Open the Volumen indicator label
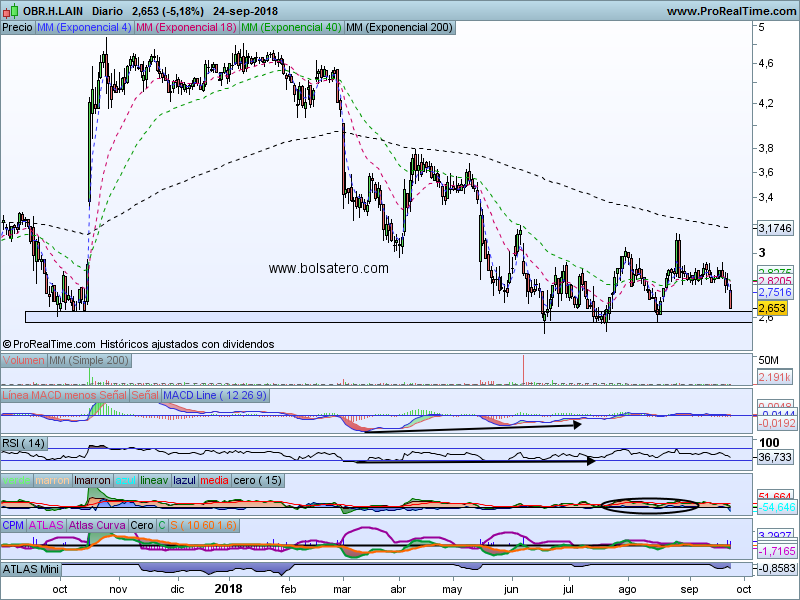800x600 pixels. coord(24,361)
